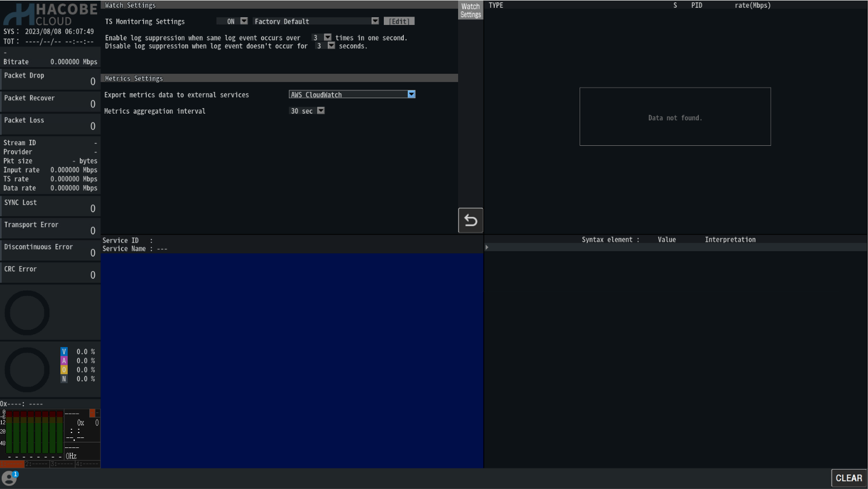Click the blue V video indicator

(x=64, y=352)
